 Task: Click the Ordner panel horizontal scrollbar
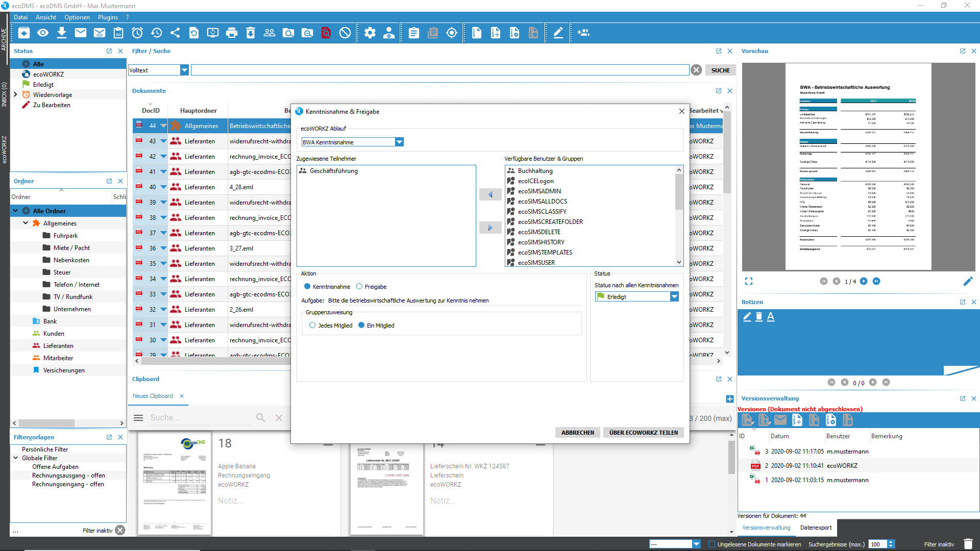(x=46, y=423)
